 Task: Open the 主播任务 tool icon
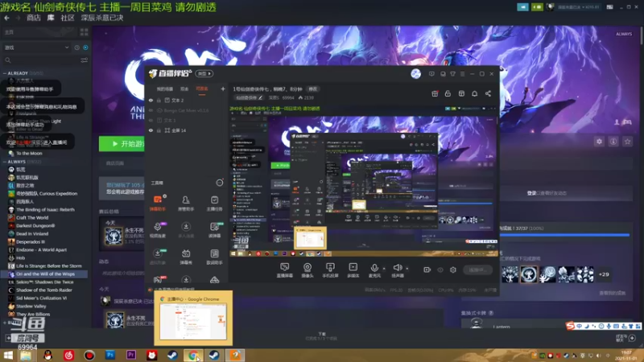(214, 203)
